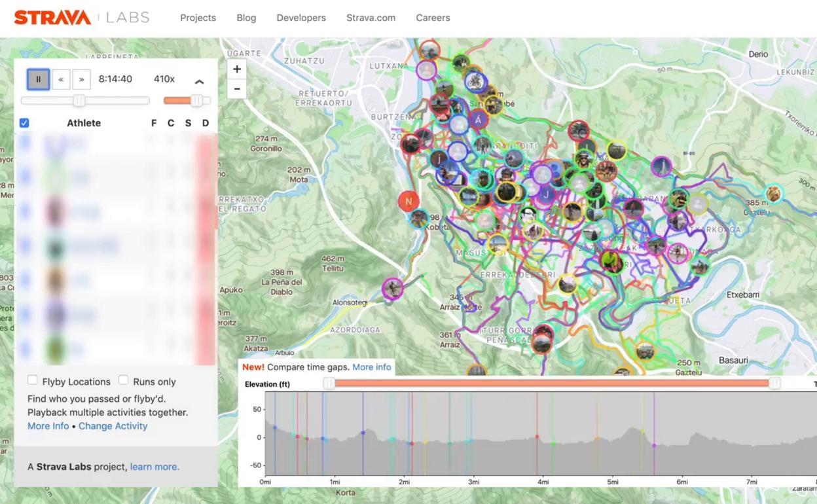Click the orange playback speed slider
This screenshot has width=817, height=504.
tap(187, 100)
